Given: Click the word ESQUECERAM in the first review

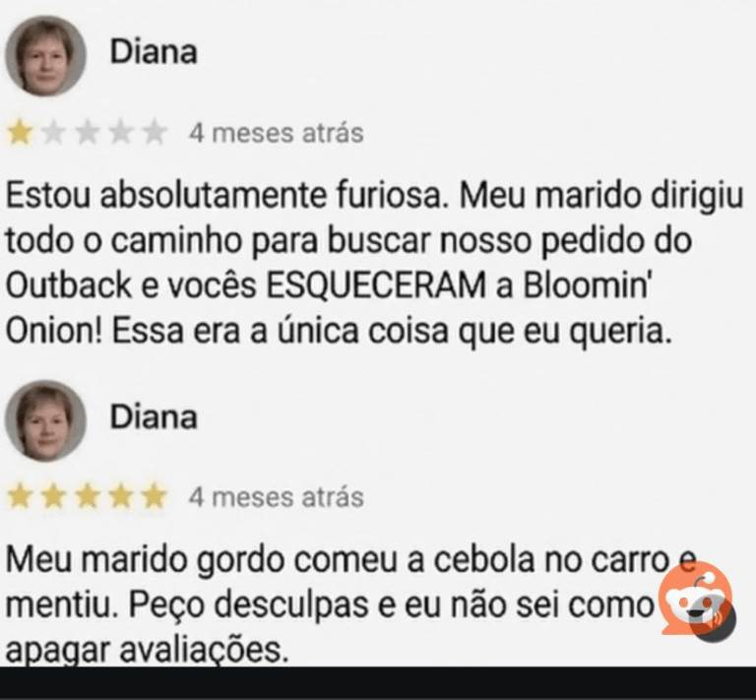Looking at the screenshot, I should tap(376, 286).
